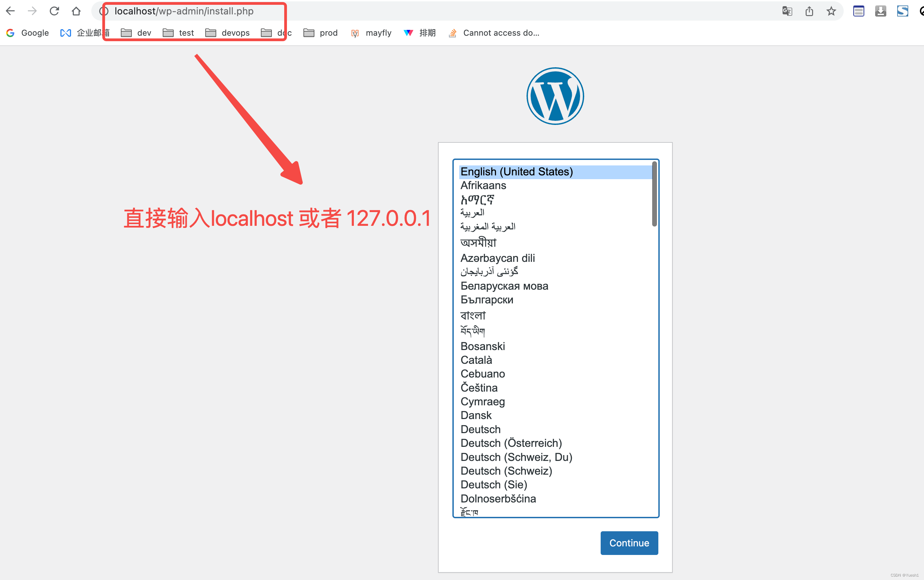The width and height of the screenshot is (924, 580).
Task: Bookmark this page with the star icon
Action: [x=831, y=11]
